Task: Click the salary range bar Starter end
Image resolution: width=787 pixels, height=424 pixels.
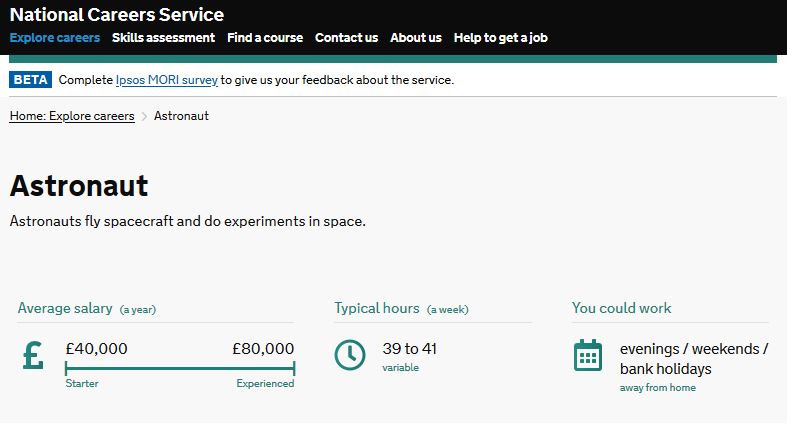Action: tap(66, 369)
